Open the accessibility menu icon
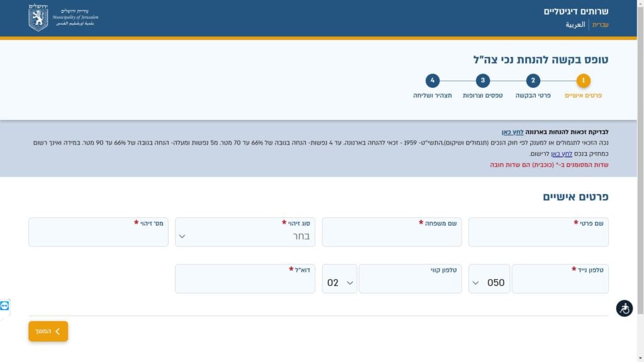The image size is (644, 362). pyautogui.click(x=624, y=309)
